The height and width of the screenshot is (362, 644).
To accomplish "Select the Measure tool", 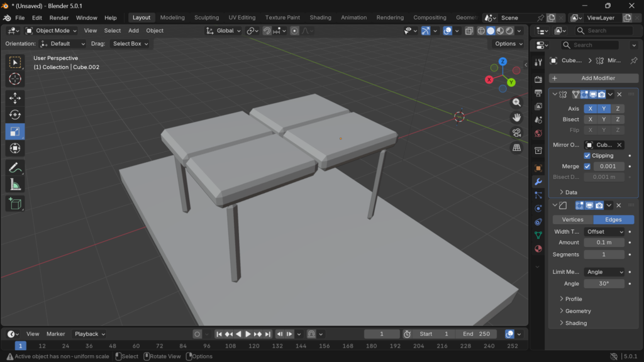I will click(14, 185).
